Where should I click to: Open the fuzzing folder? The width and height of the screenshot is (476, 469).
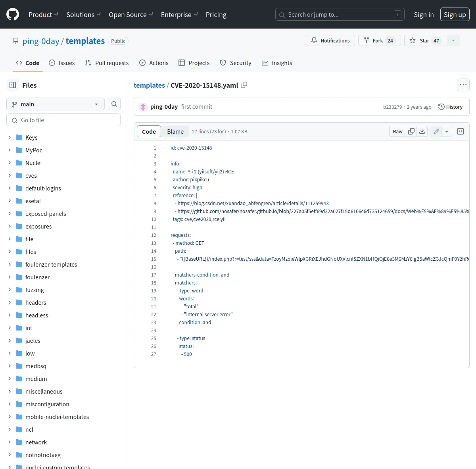pos(35,290)
